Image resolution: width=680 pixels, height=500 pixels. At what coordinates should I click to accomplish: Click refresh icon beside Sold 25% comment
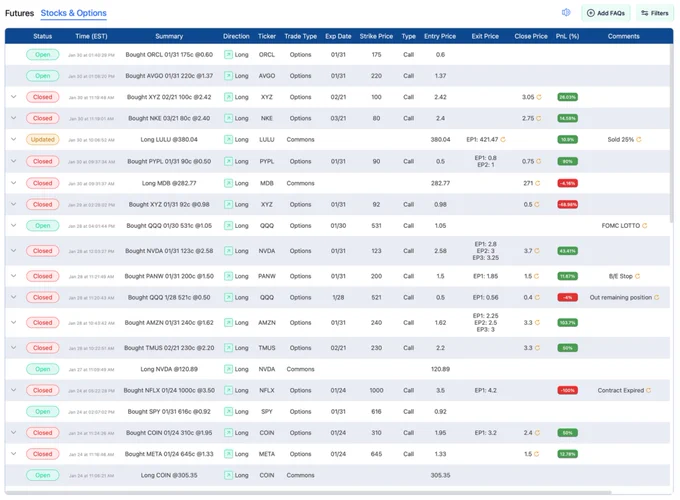point(639,140)
